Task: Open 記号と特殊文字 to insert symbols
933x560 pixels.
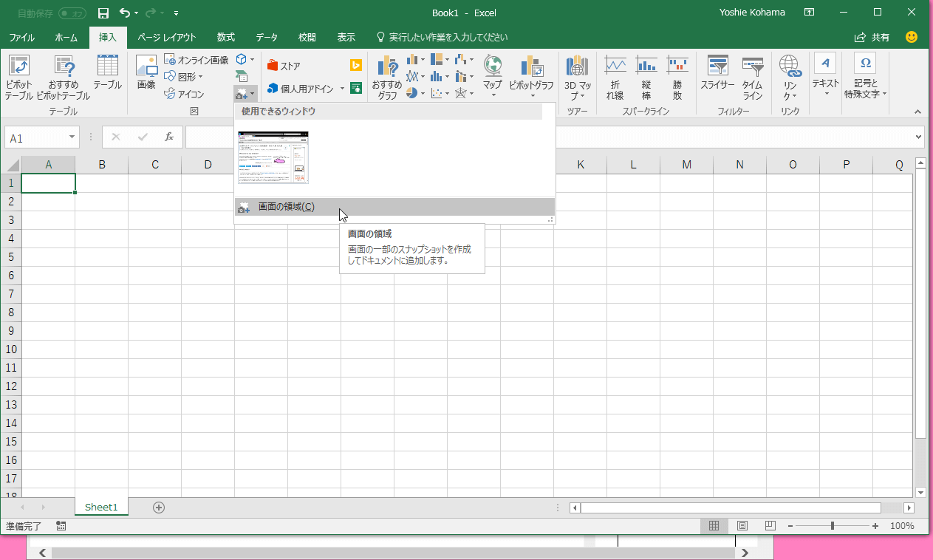Action: [x=864, y=74]
